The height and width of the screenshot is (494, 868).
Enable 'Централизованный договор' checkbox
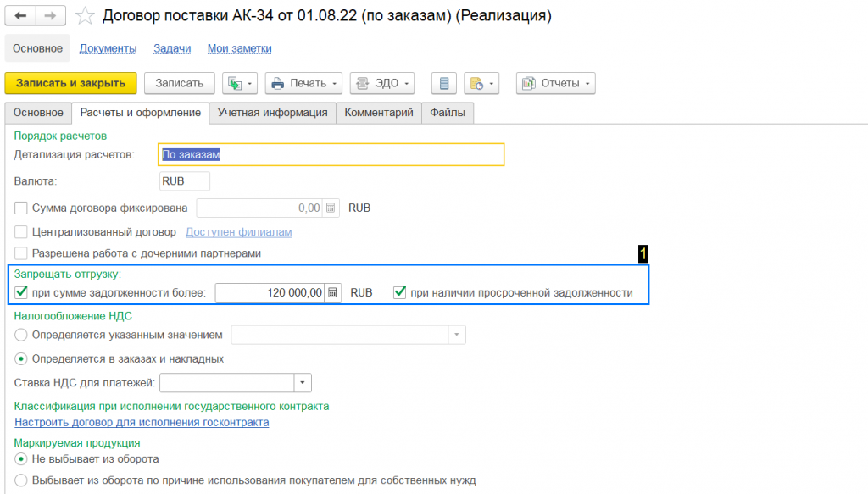coord(21,232)
